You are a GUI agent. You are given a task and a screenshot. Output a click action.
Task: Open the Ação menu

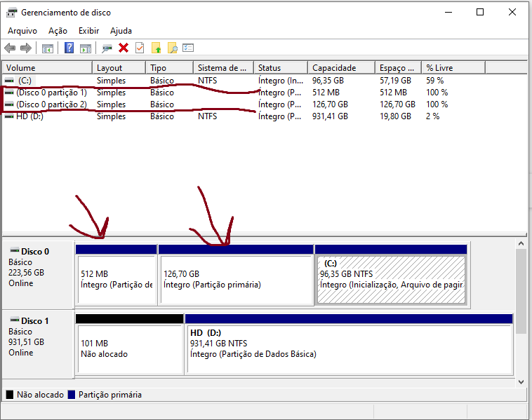pos(58,31)
